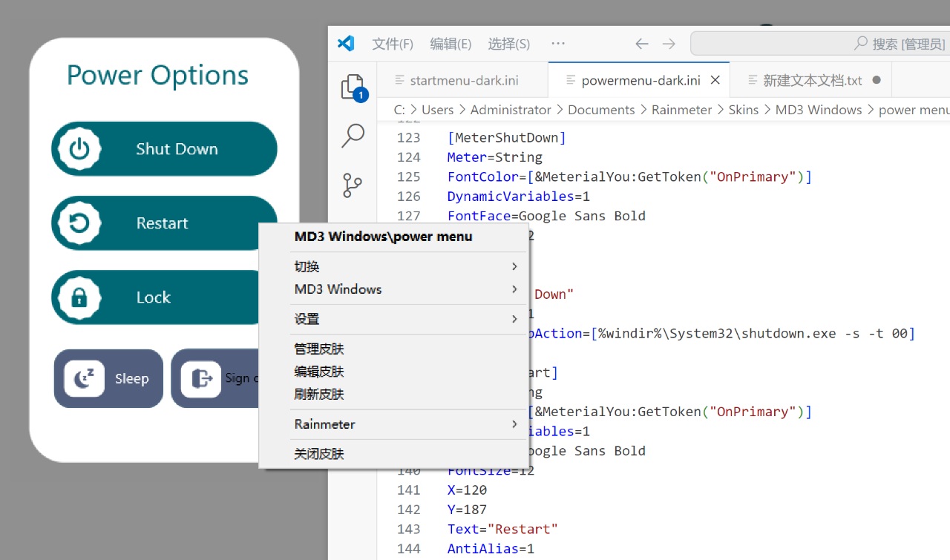Open the 文件(F) menu
The height and width of the screenshot is (560, 950).
pos(393,44)
